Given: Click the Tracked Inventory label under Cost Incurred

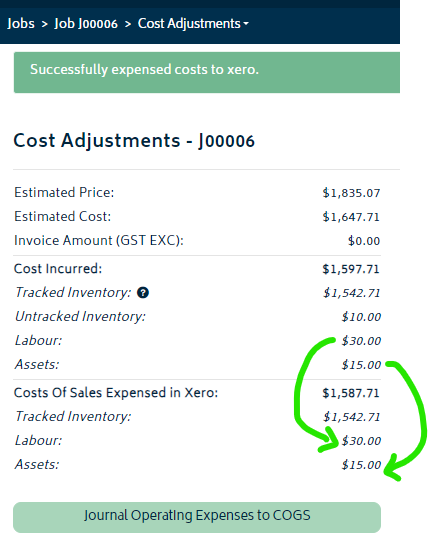Looking at the screenshot, I should [73, 293].
